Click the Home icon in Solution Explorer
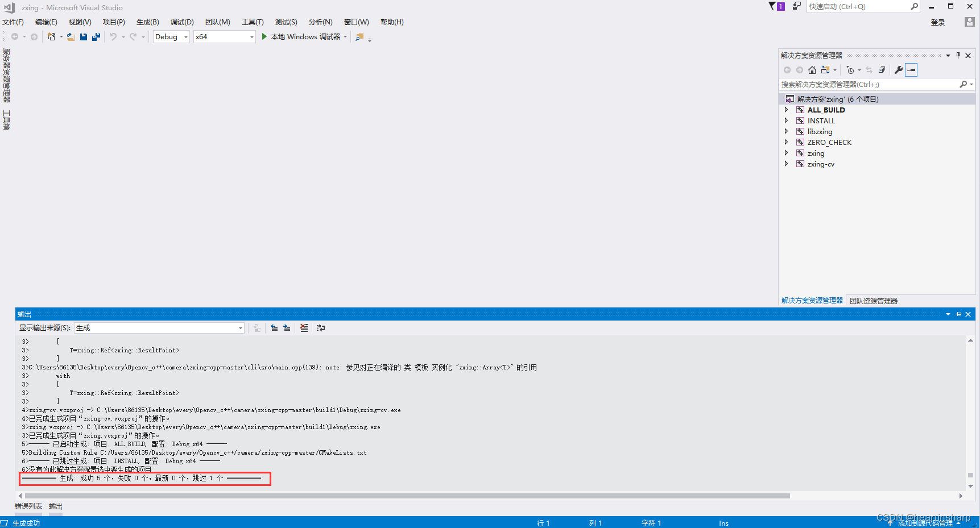The width and height of the screenshot is (980, 528). [x=812, y=70]
